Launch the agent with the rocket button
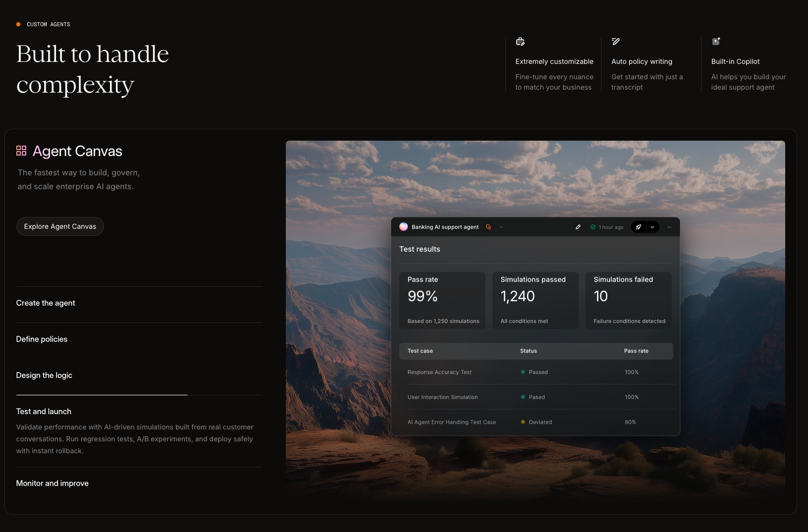Viewport: 808px width, 532px height. tap(639, 227)
